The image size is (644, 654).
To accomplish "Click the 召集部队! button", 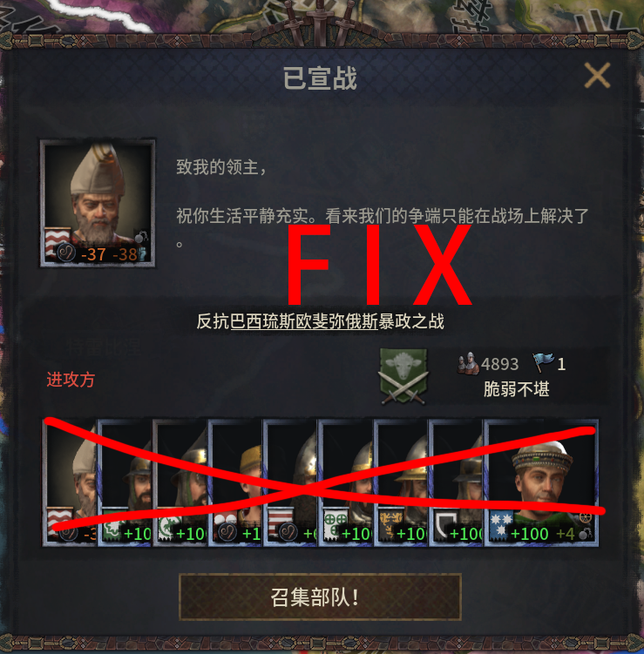I will [x=320, y=597].
